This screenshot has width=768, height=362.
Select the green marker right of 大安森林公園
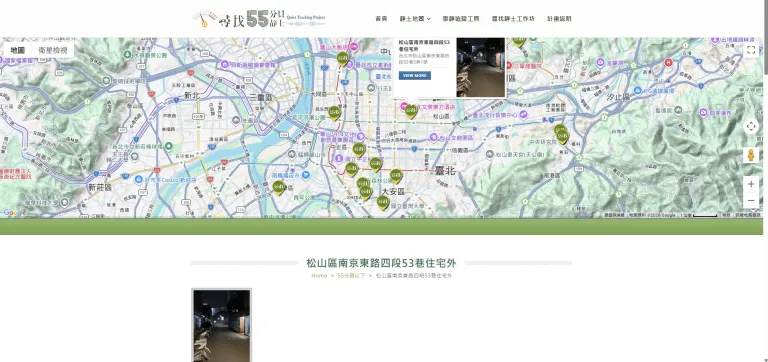pos(396,176)
